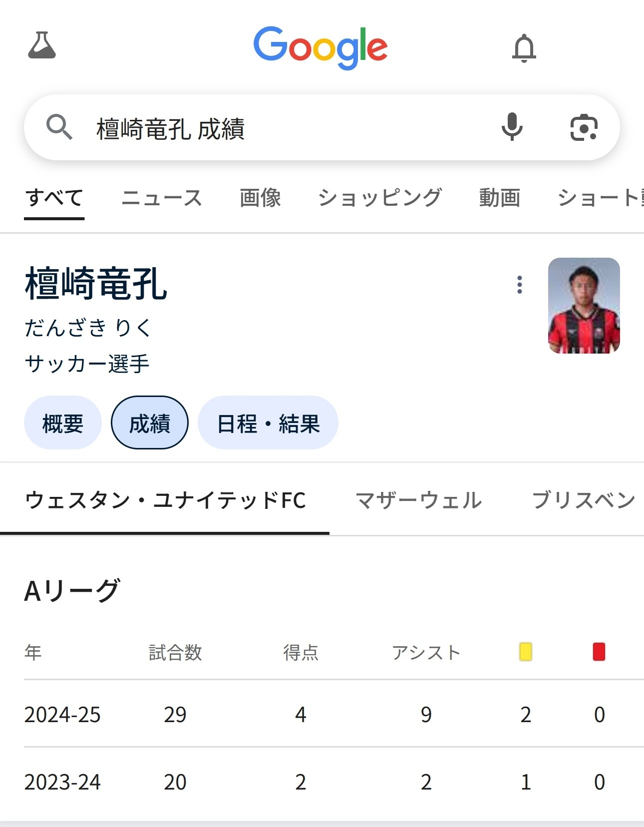The height and width of the screenshot is (827, 644).
Task: Switch to マザーウェル team stats
Action: (x=418, y=500)
